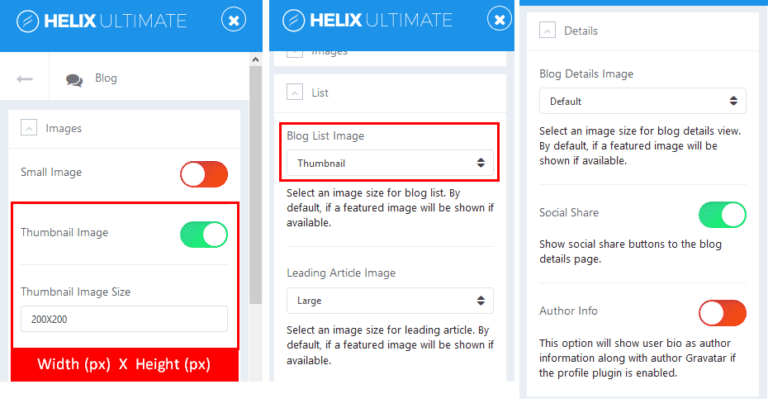Collapse the Details section

pyautogui.click(x=547, y=30)
